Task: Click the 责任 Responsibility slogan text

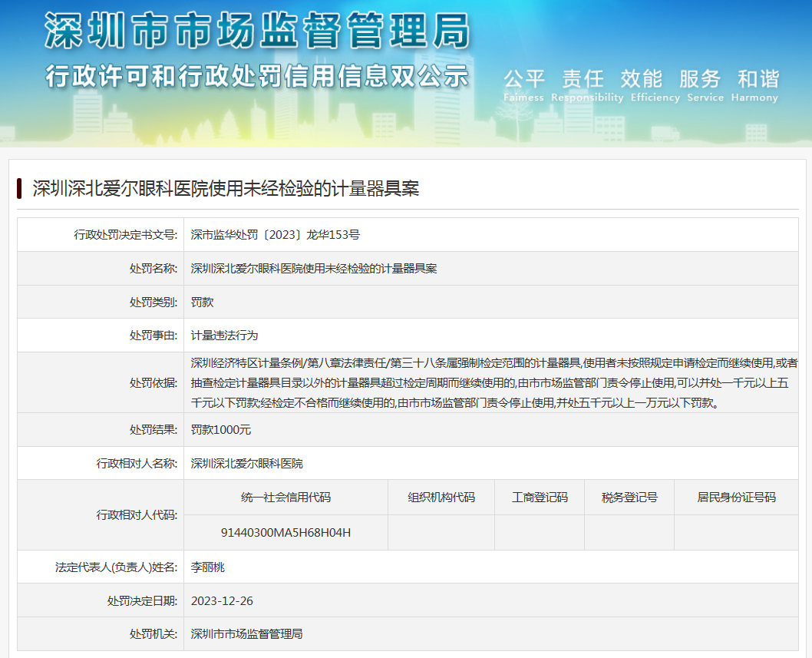Action: click(586, 84)
